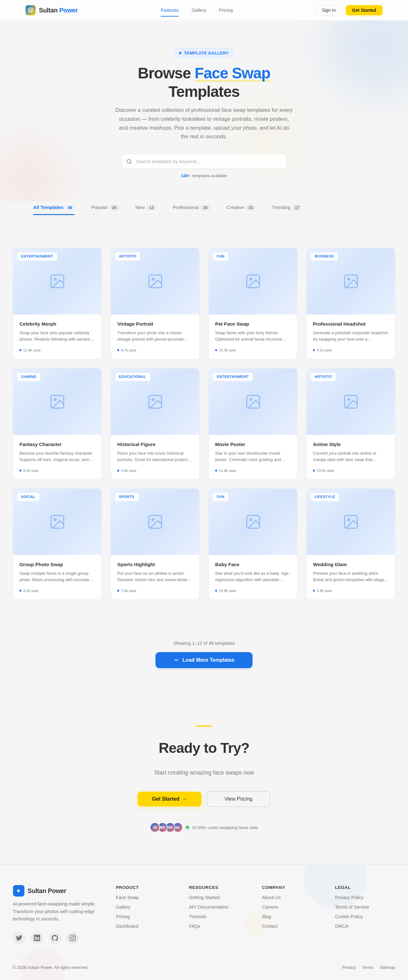Click the Professional Headshot image placeholder icon
Image resolution: width=408 pixels, height=980 pixels.
click(x=351, y=281)
